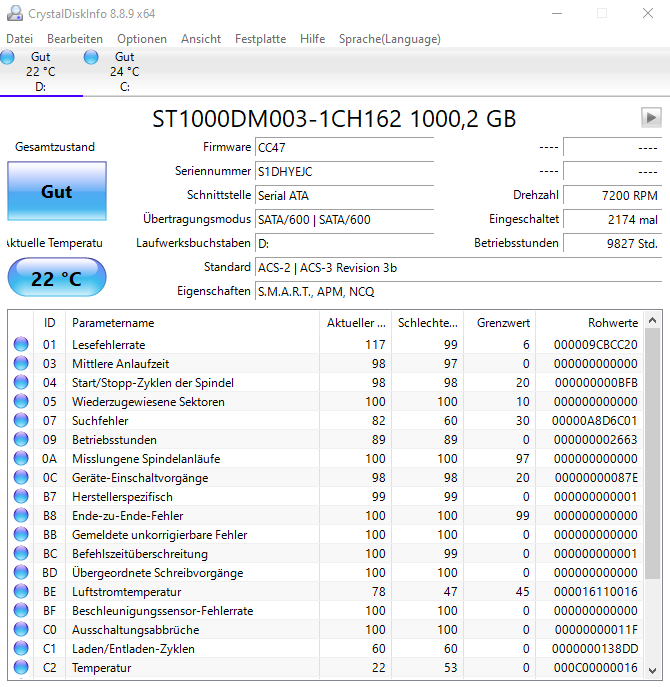Select raw value 0000000011F of Ausschaltungsabbrüche
This screenshot has height=687, width=670.
click(x=596, y=630)
